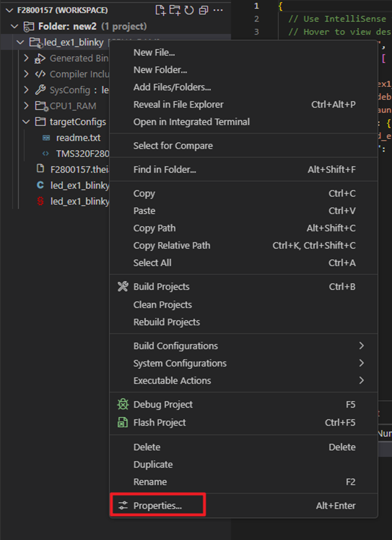The width and height of the screenshot is (392, 540).
Task: Open the explorer more actions ellipsis
Action: pyautogui.click(x=218, y=10)
